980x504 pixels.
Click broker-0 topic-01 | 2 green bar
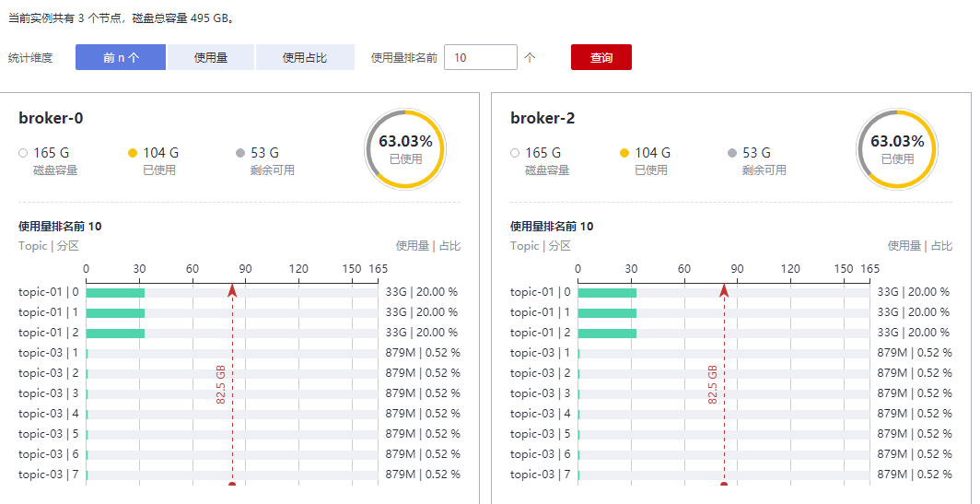(116, 334)
